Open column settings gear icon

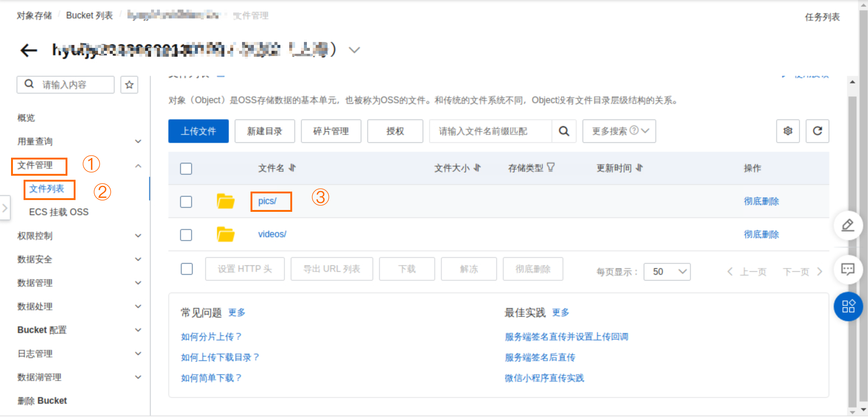coord(788,131)
